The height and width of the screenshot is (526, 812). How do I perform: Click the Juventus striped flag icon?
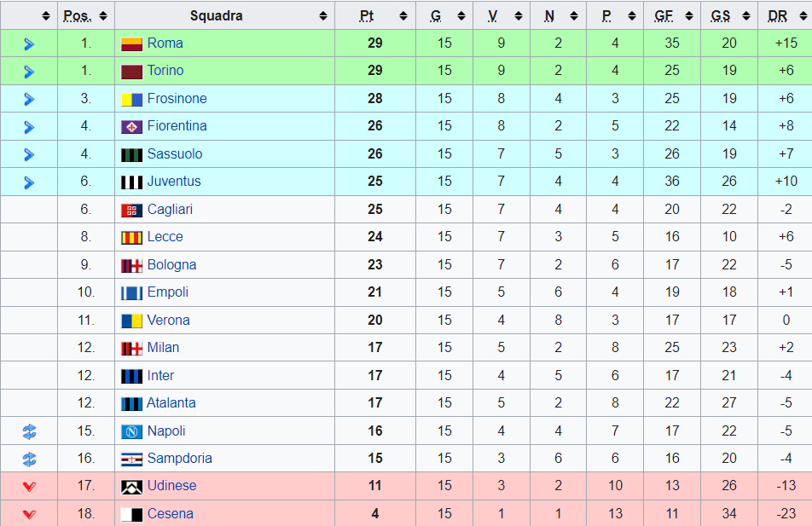[131, 182]
